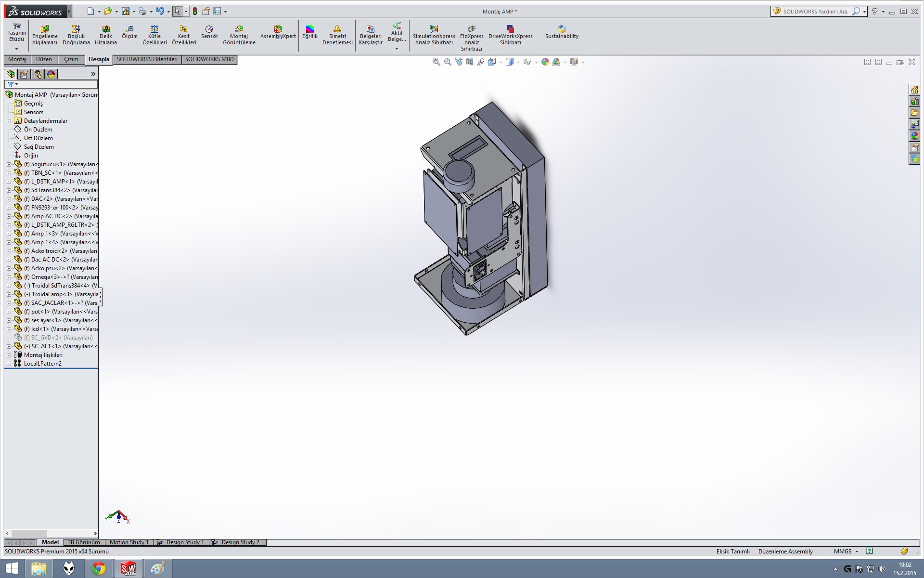Open Kütle Özellikleri mass properties
The width and height of the screenshot is (924, 578).
click(x=154, y=35)
